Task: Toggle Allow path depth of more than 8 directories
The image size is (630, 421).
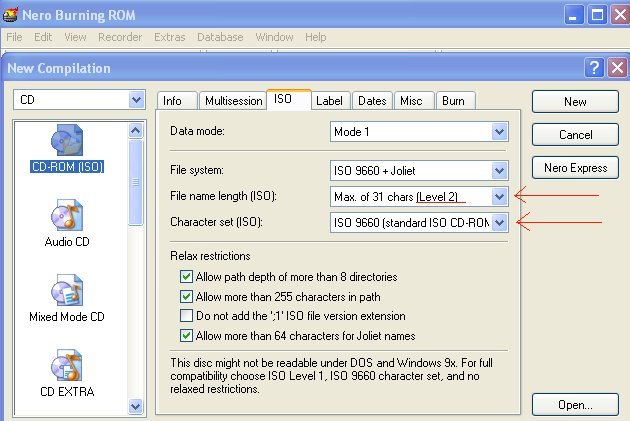Action: [x=186, y=276]
